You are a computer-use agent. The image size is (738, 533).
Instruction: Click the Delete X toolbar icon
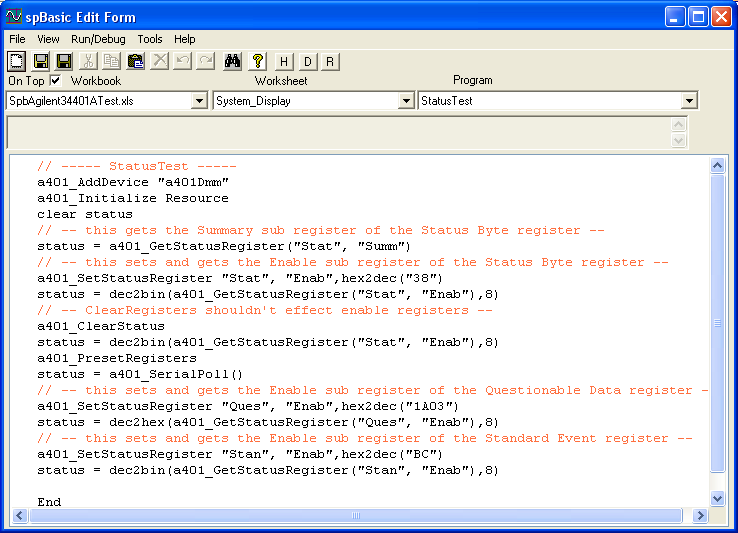[x=160, y=61]
